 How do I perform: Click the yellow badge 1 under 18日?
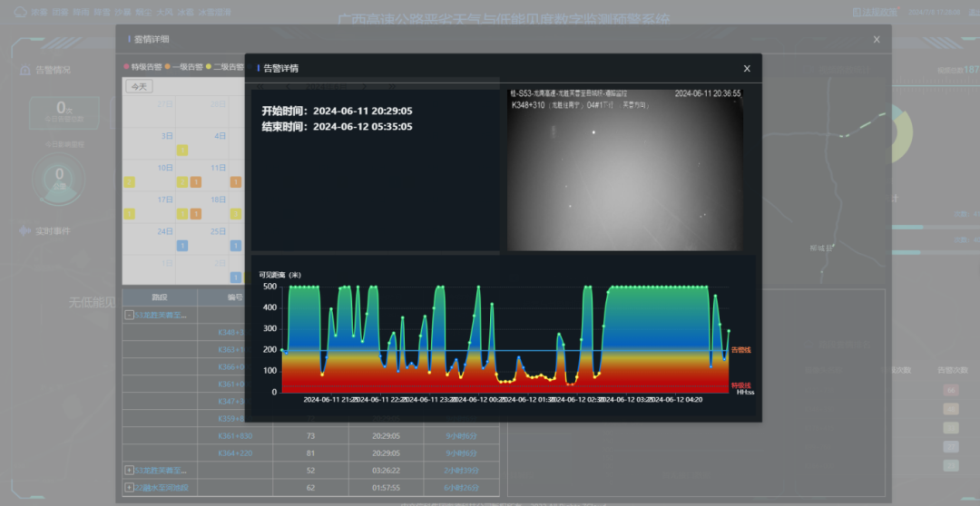(x=181, y=214)
